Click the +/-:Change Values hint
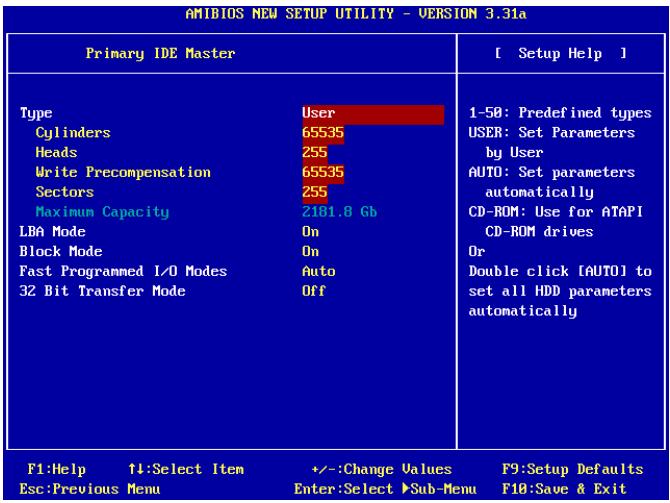The height and width of the screenshot is (503, 670). (x=382, y=470)
